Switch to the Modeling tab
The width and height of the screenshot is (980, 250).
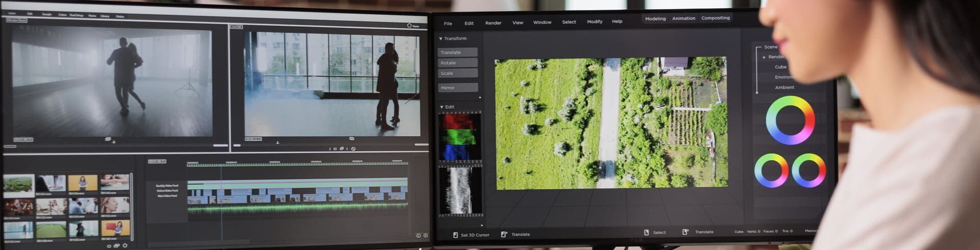655,19
